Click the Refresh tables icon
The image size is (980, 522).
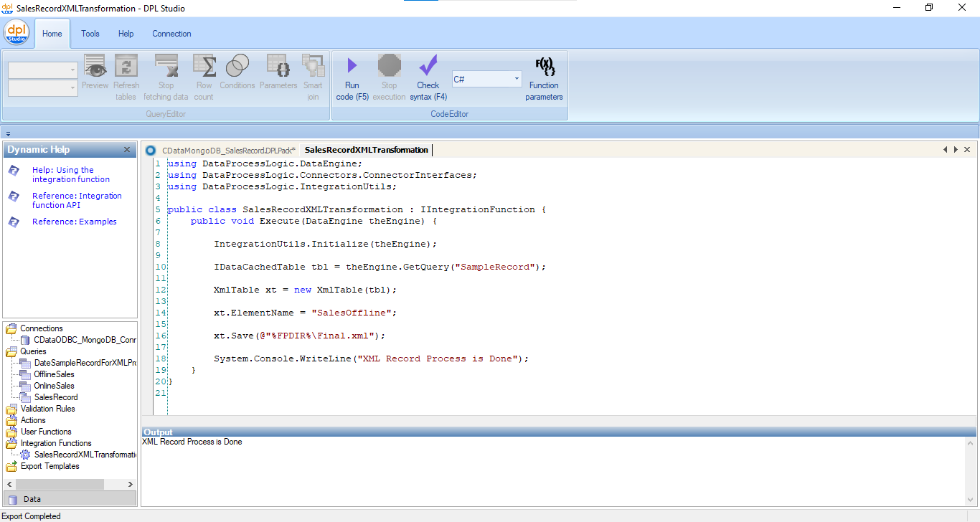point(126,66)
